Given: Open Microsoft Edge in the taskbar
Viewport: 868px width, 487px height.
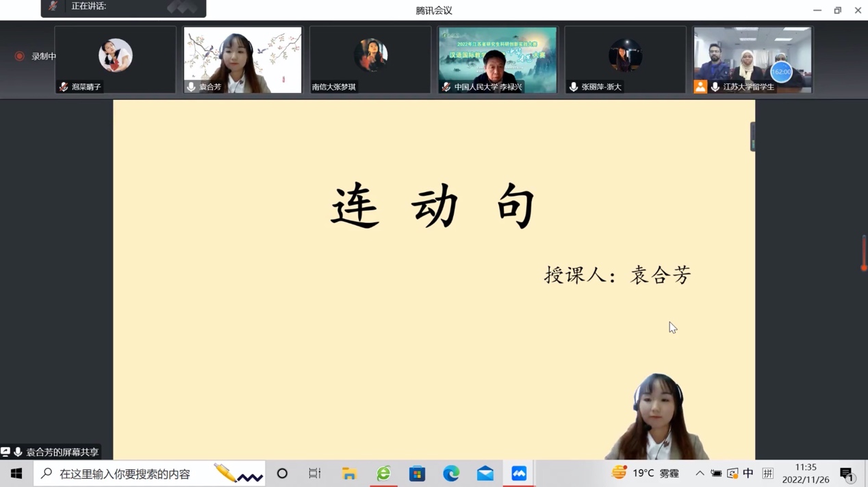Looking at the screenshot, I should point(451,473).
